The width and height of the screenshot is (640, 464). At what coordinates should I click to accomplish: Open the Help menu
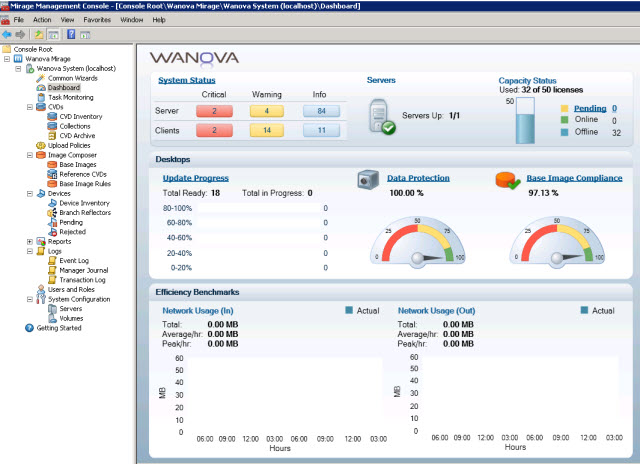click(159, 20)
